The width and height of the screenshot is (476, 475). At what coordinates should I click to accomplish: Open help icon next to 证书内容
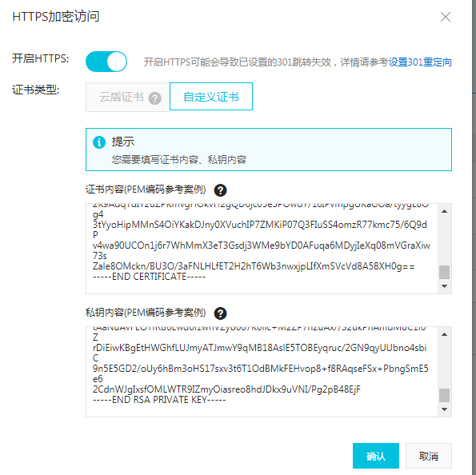[x=220, y=190]
